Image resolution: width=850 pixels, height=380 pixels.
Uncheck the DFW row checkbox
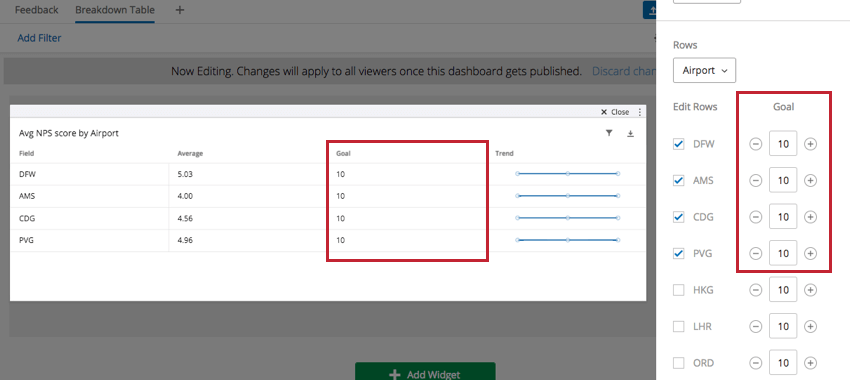click(x=678, y=144)
